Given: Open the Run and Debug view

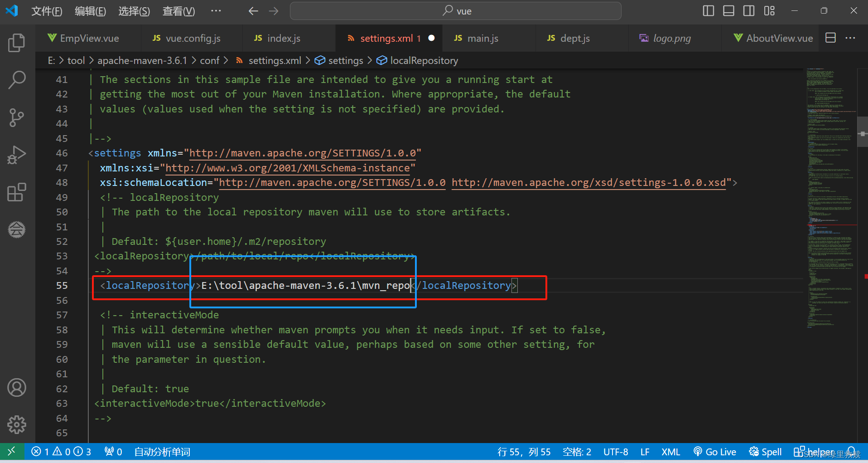Looking at the screenshot, I should pyautogui.click(x=17, y=155).
